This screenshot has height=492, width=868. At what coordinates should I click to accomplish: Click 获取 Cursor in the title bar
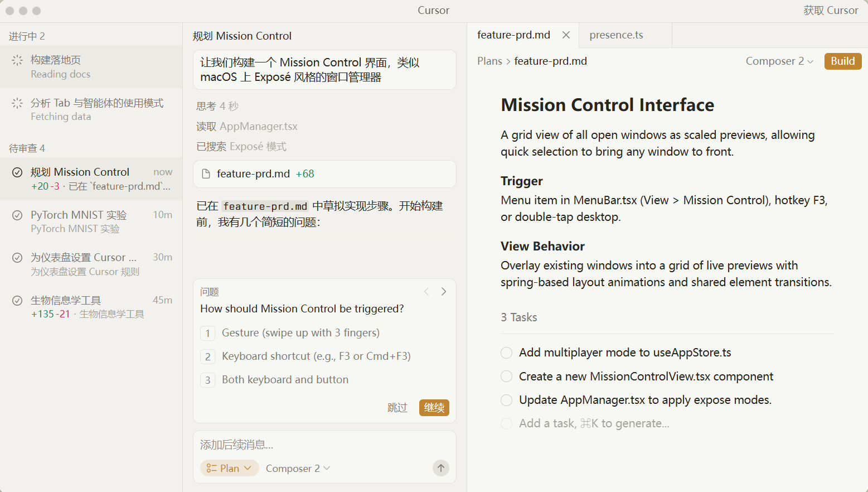[831, 11]
